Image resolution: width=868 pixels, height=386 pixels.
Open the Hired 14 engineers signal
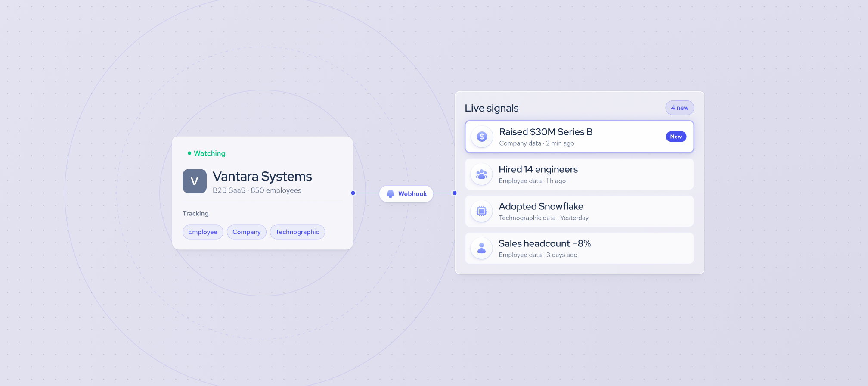580,174
